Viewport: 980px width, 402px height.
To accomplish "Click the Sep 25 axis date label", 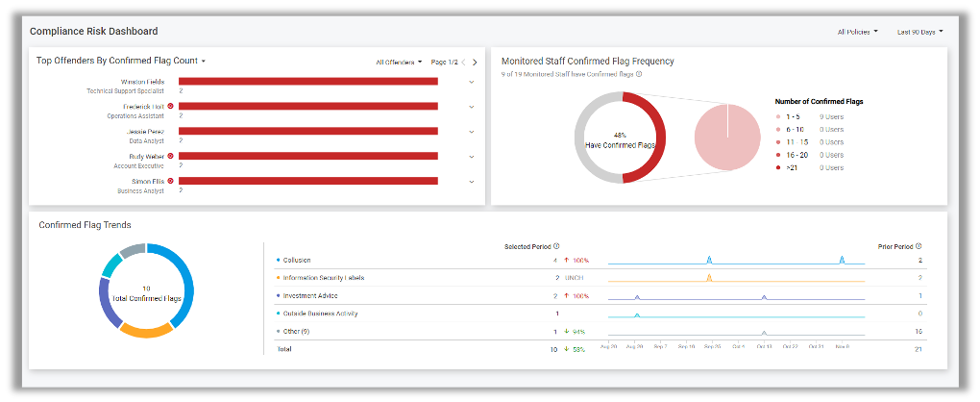I will 713,345.
